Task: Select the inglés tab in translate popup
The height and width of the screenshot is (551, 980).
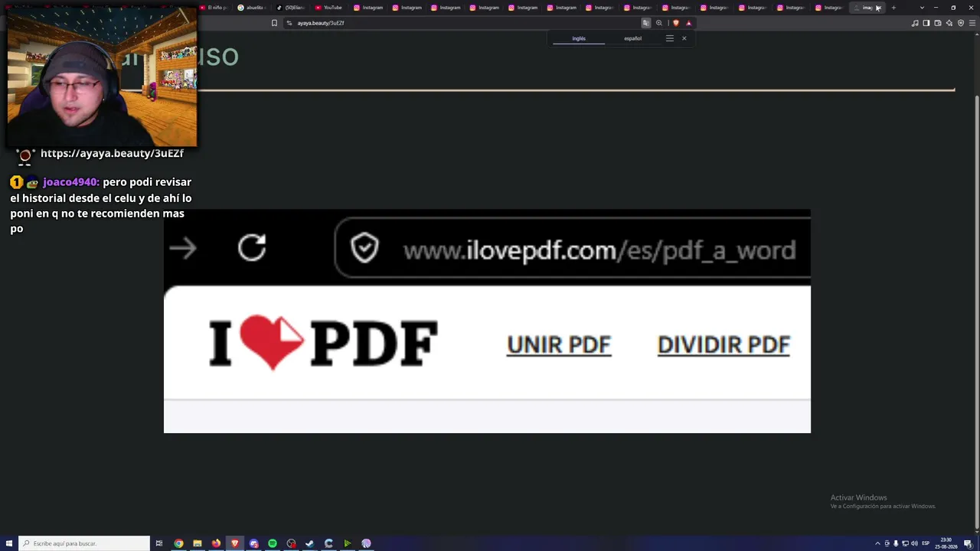Action: coord(579,38)
